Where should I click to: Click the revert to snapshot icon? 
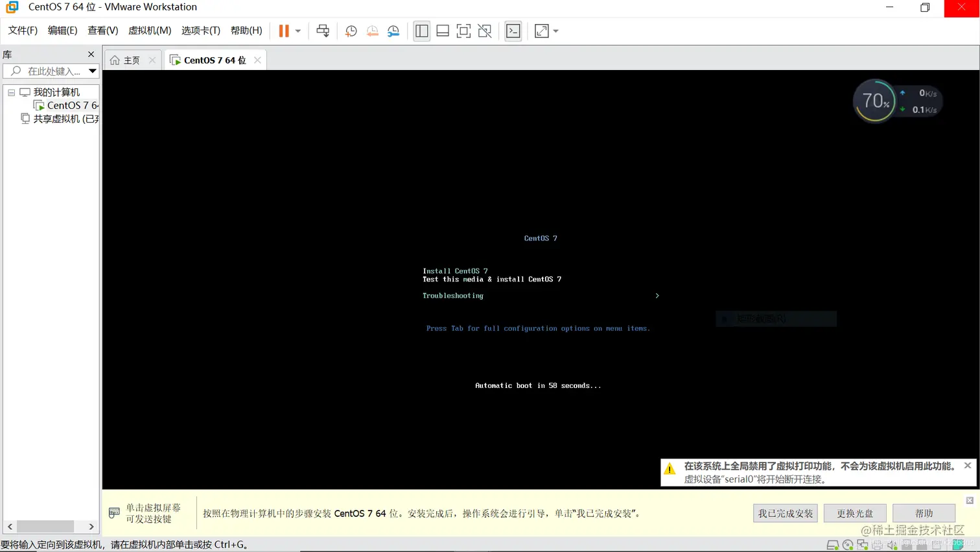pos(372,30)
